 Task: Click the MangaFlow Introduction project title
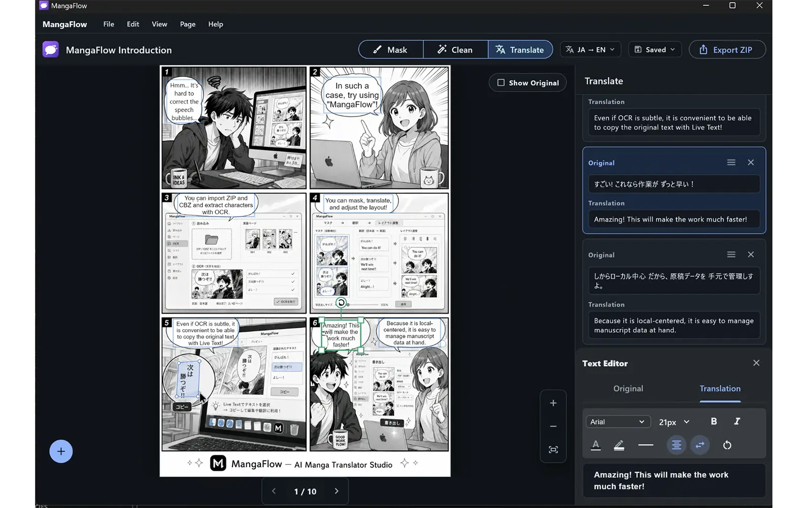tap(119, 50)
